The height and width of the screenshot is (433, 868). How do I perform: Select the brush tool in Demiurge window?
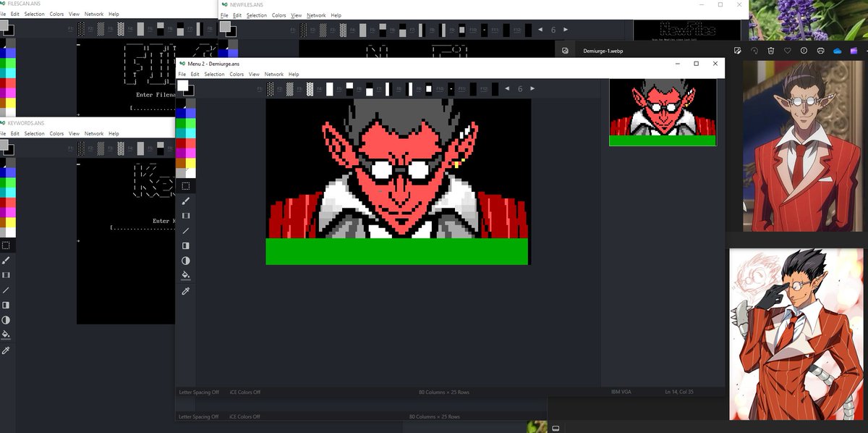186,201
